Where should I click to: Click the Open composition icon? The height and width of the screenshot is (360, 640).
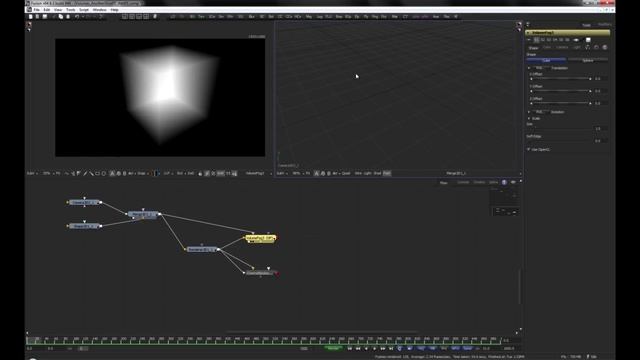click(37, 17)
